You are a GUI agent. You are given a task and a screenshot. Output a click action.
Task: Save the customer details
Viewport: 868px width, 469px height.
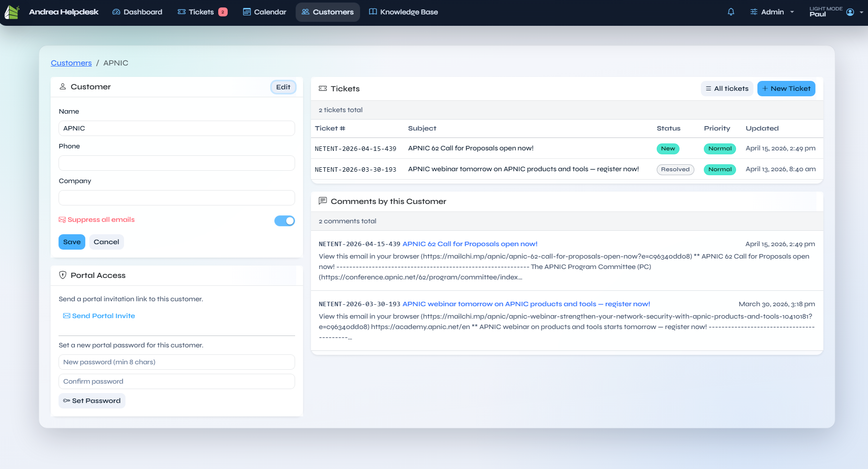[x=72, y=242]
